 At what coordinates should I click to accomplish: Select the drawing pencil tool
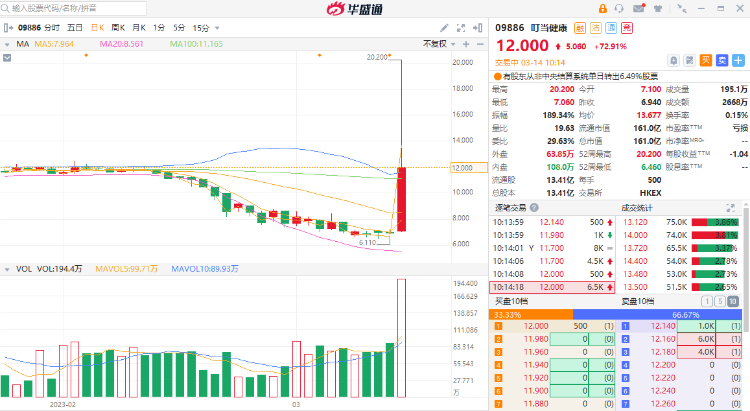(444, 28)
